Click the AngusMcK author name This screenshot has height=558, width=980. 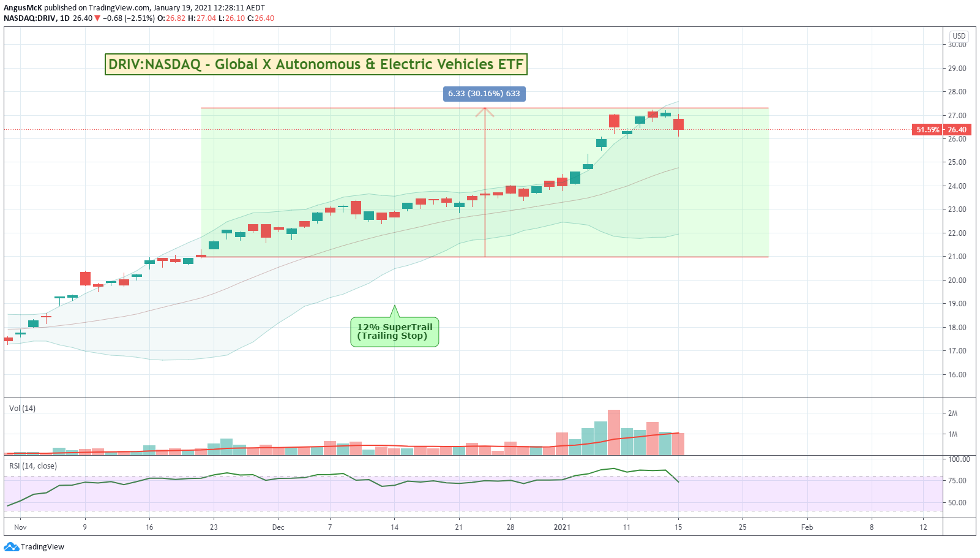point(23,8)
